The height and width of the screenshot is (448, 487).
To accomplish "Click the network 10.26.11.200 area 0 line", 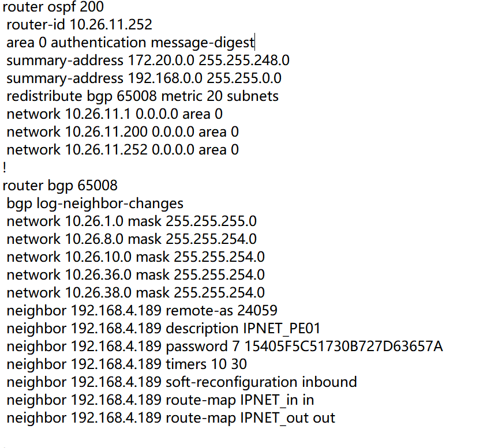I will 122,132.
